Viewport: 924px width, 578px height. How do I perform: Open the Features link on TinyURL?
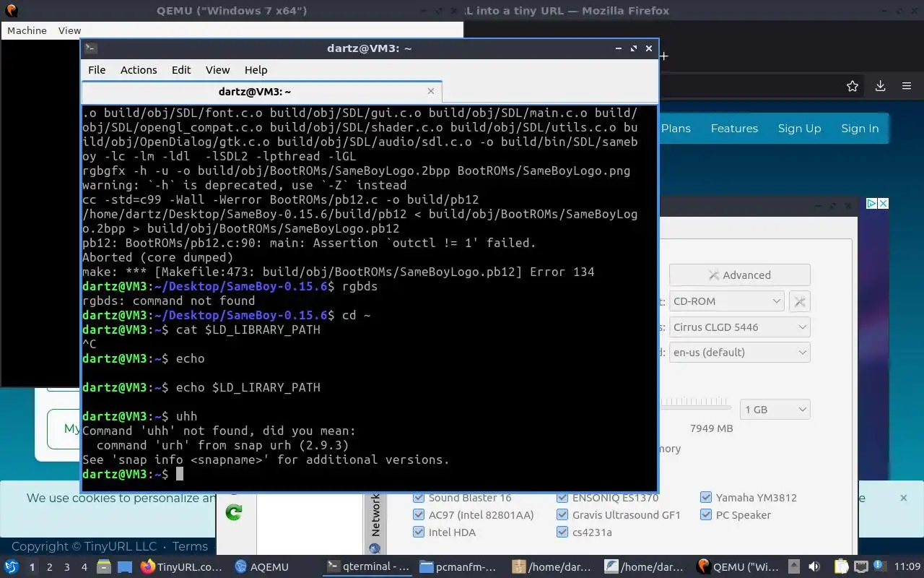point(734,129)
